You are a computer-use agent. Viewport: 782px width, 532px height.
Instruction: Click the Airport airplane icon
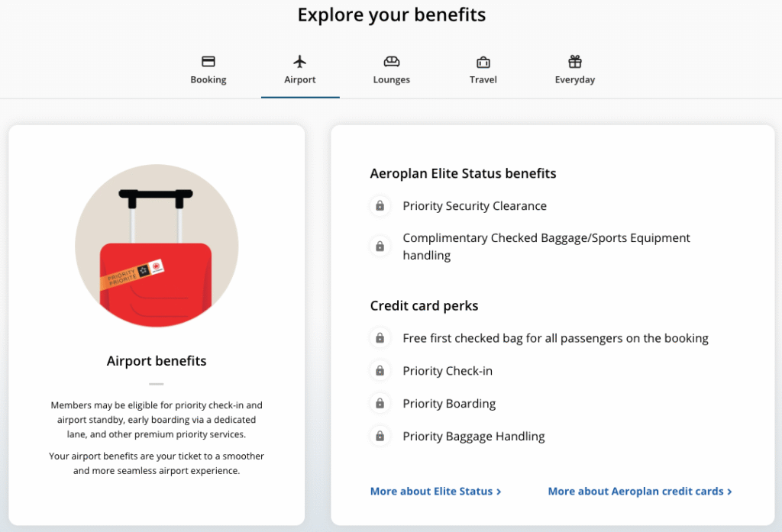click(299, 61)
